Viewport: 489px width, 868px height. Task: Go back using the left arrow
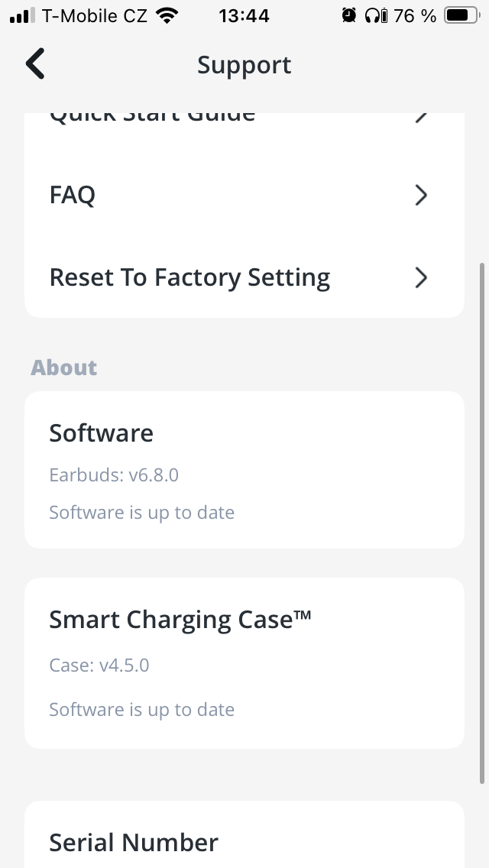coord(35,64)
